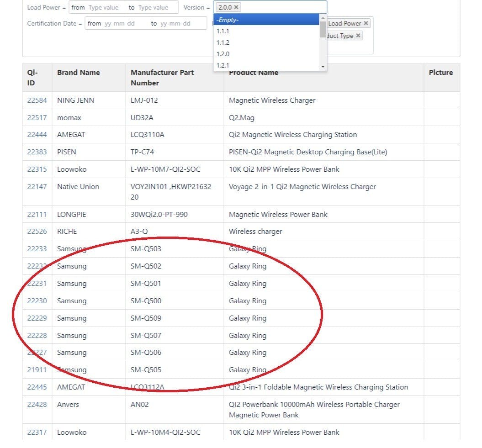Click product Qi2 3-in-1 Foldable Magnetic Wireless Charging Station

pos(318,387)
